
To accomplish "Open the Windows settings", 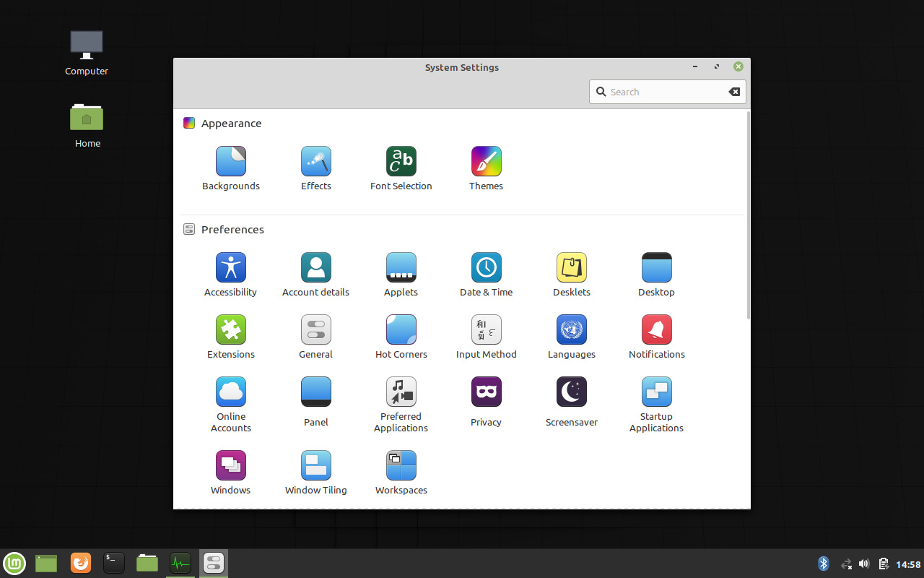I will [231, 473].
